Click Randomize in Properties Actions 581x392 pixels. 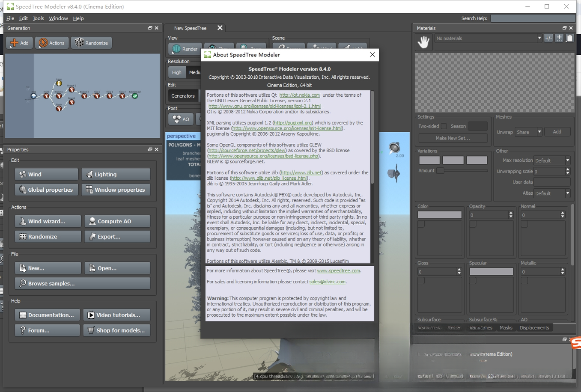coord(48,237)
